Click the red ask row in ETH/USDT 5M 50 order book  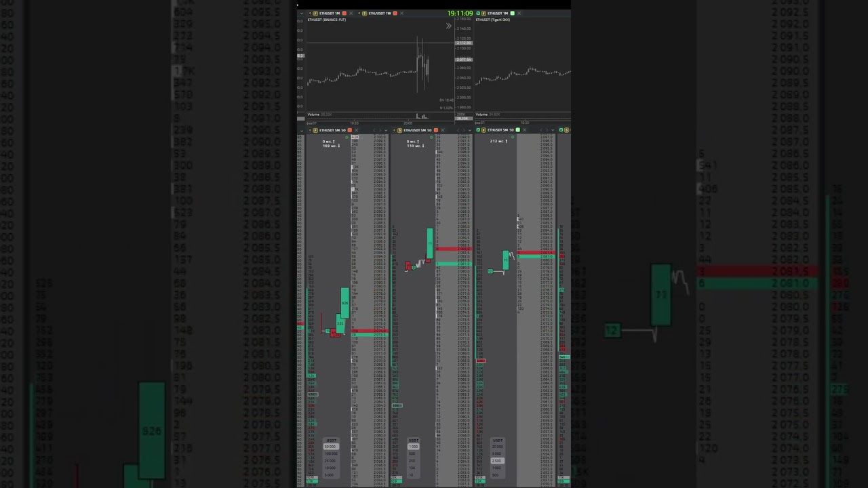454,249
